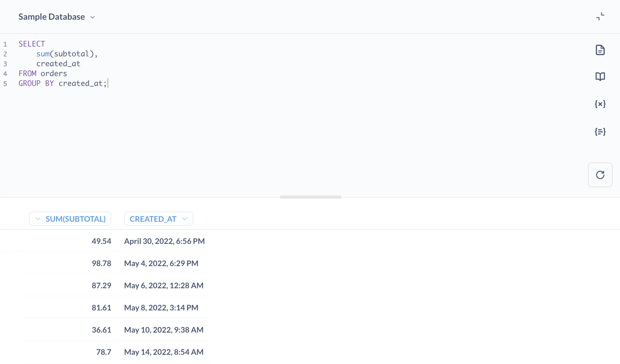620x364 pixels.
Task: Open the data reference book panel
Action: (x=600, y=76)
